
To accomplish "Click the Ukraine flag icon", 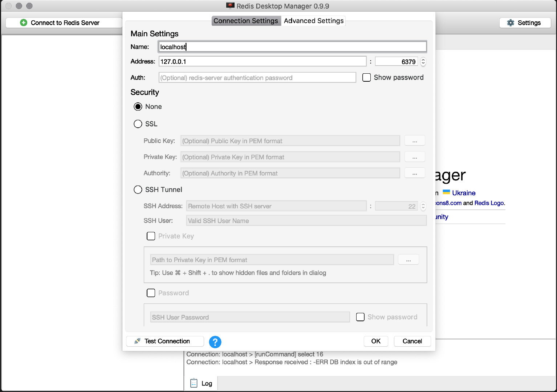I will (x=446, y=192).
